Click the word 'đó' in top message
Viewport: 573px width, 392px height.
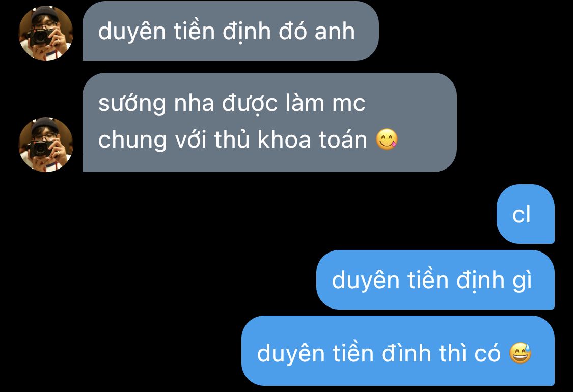coord(293,31)
